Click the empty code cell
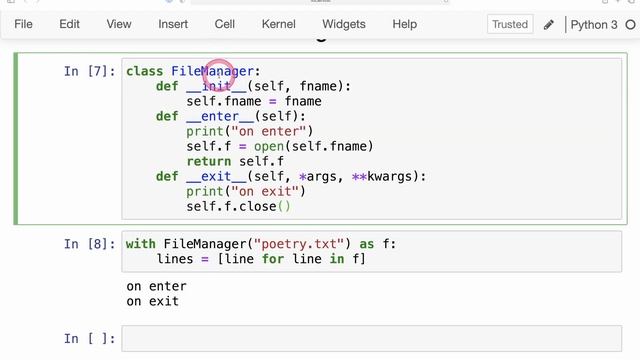 (x=372, y=338)
